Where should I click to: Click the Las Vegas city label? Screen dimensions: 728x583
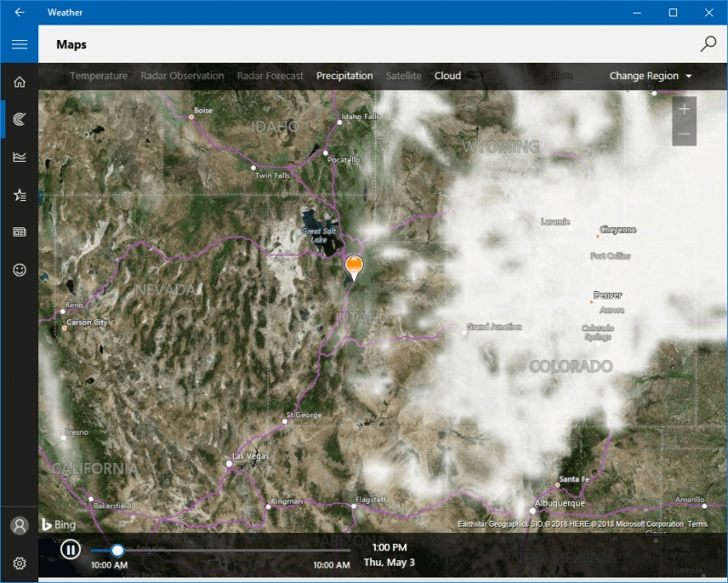(x=250, y=457)
